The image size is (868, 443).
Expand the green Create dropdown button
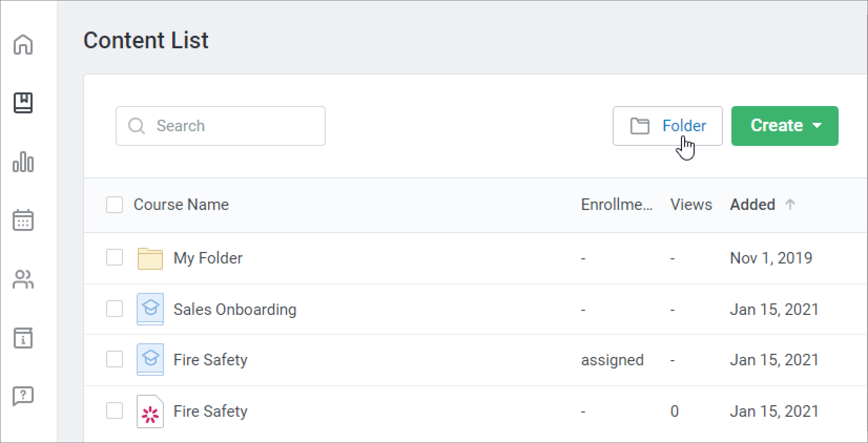click(784, 126)
